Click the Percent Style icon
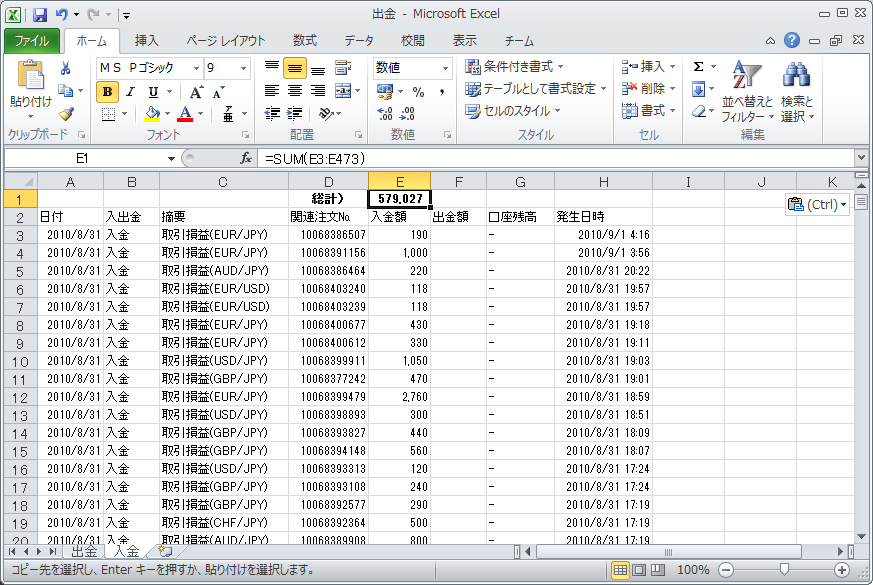 click(x=418, y=91)
